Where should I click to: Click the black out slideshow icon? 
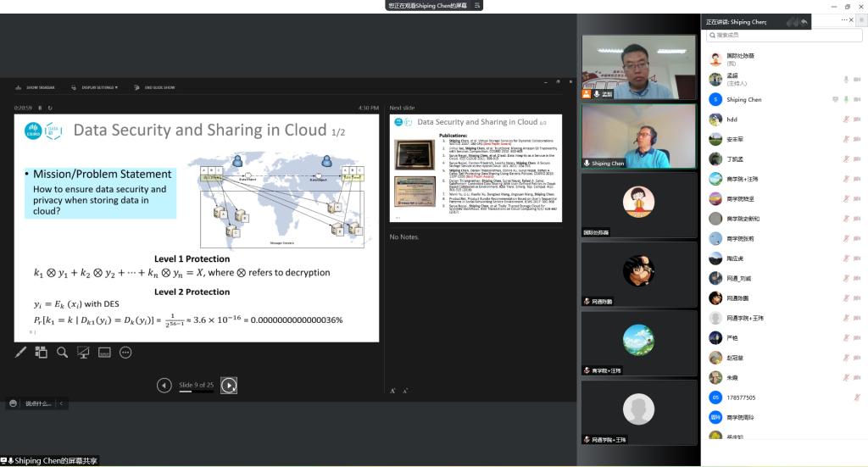coord(83,352)
